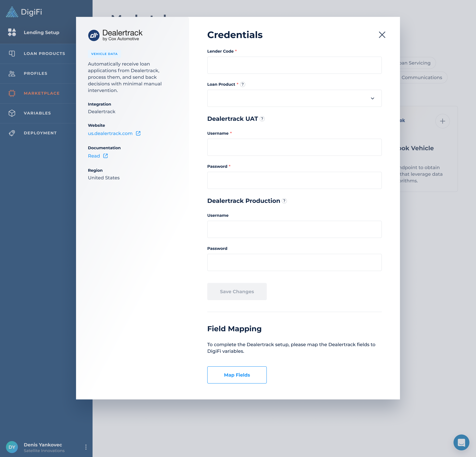The height and width of the screenshot is (457, 476).
Task: Close the Credentials dialog with the X
Action: pos(382,35)
